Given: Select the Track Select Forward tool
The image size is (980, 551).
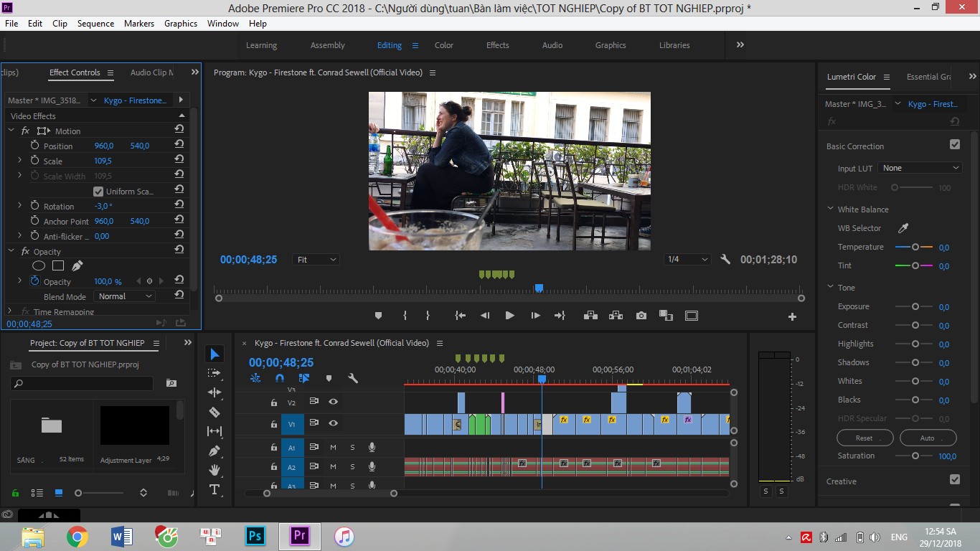Looking at the screenshot, I should (215, 373).
